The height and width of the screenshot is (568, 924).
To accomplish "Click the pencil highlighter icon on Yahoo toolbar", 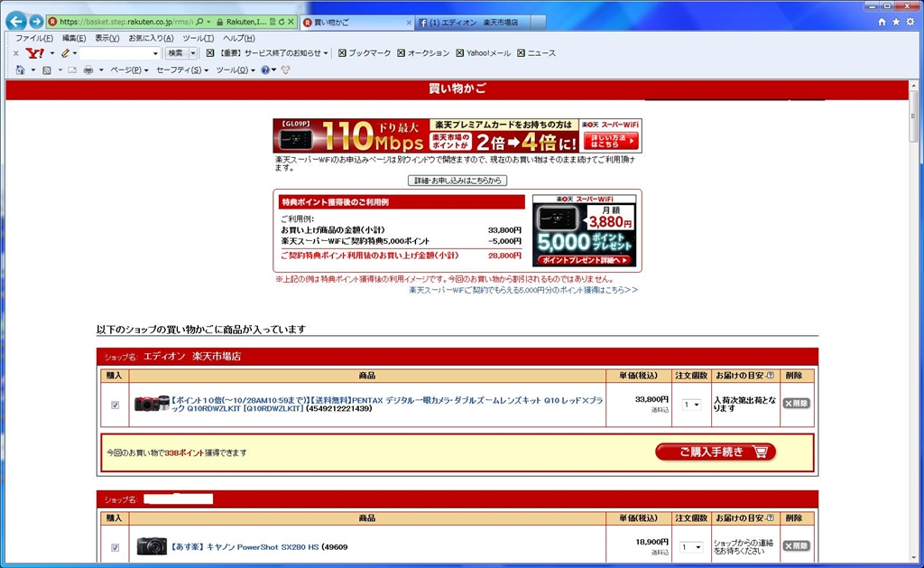I will (65, 53).
